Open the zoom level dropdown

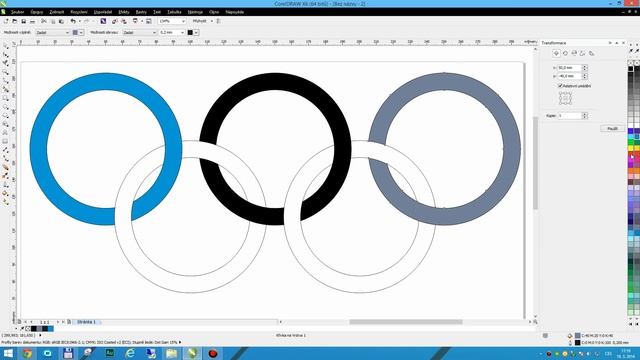(183, 21)
